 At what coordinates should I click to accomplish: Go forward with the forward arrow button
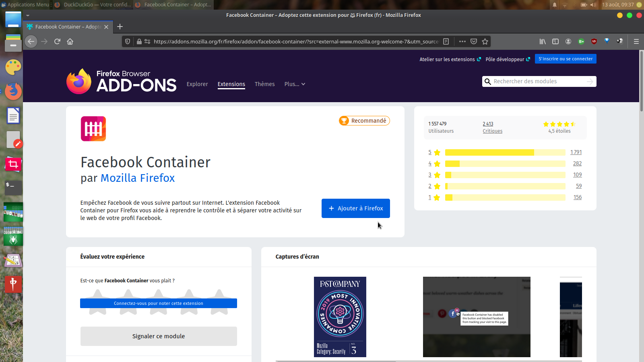pos(44,41)
